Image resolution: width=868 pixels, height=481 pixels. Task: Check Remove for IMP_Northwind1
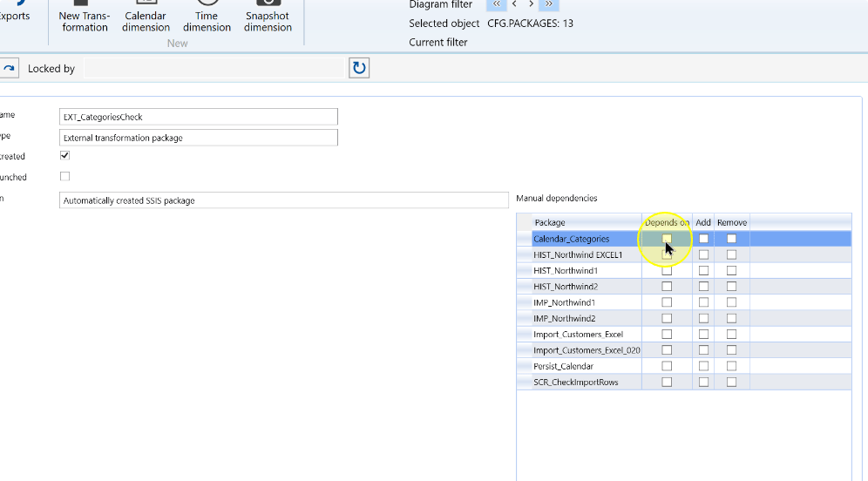731,302
